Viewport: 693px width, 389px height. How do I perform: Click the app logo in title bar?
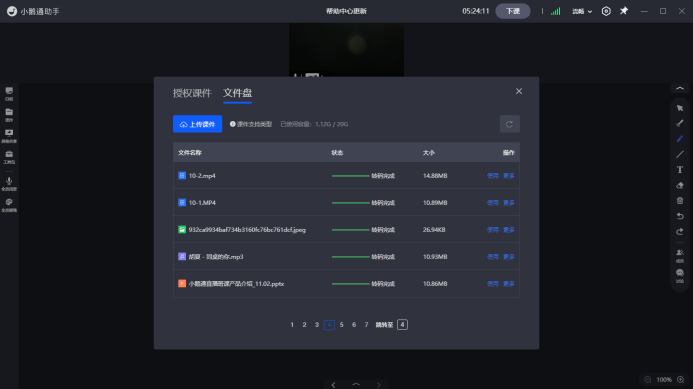coord(12,11)
